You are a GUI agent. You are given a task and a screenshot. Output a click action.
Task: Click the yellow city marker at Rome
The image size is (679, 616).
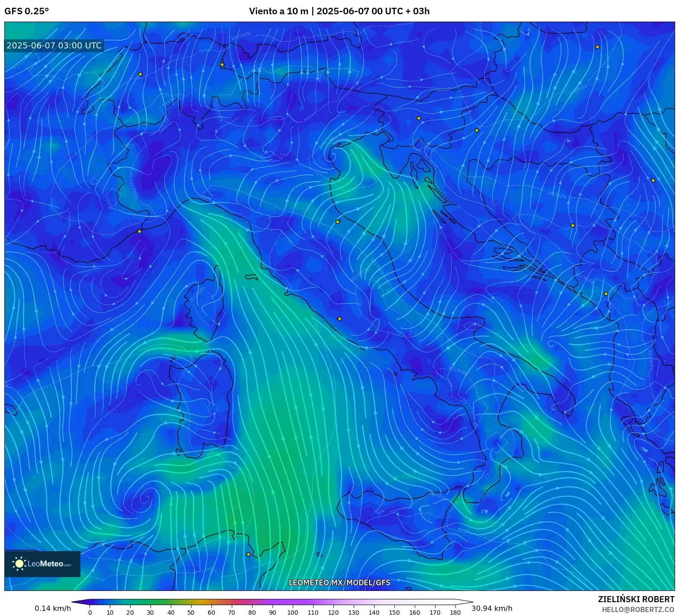pyautogui.click(x=339, y=319)
